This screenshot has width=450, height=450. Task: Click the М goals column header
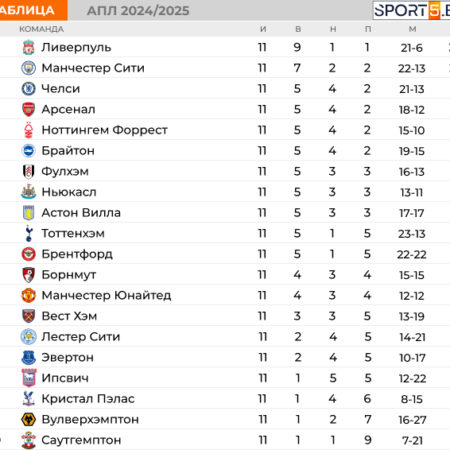pos(412,29)
